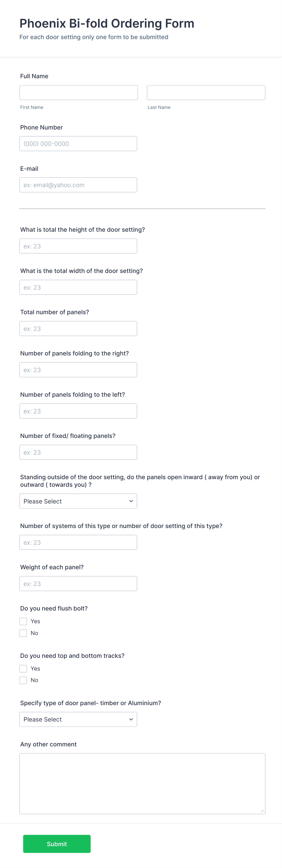This screenshot has width=282, height=868.
Task: Expand the timber or Aluminium Please Select menu
Action: tap(78, 719)
